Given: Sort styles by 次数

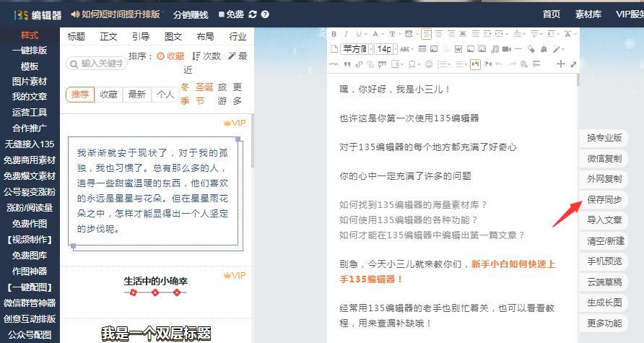Looking at the screenshot, I should point(206,56).
